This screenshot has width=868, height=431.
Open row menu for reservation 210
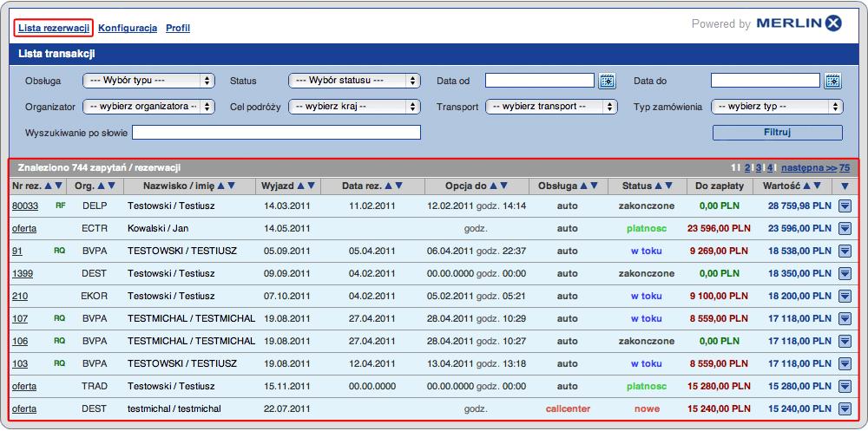point(845,297)
